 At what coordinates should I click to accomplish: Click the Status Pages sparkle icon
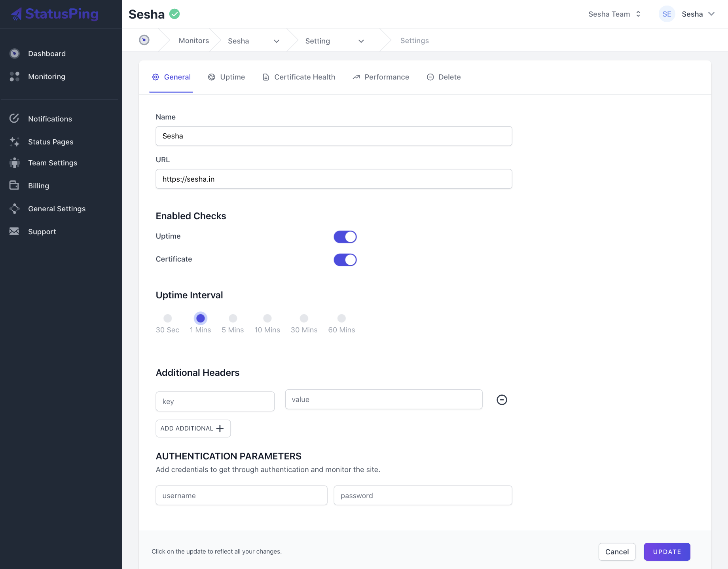[x=15, y=142]
